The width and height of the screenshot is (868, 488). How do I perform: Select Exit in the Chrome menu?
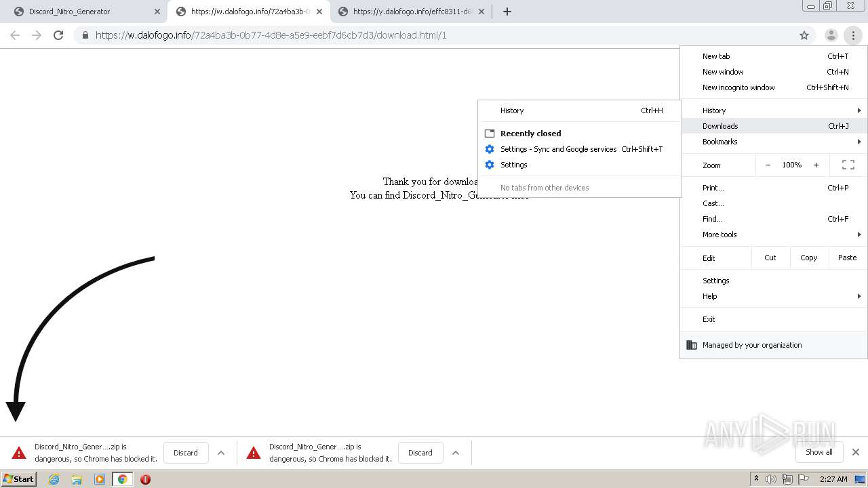(774, 319)
